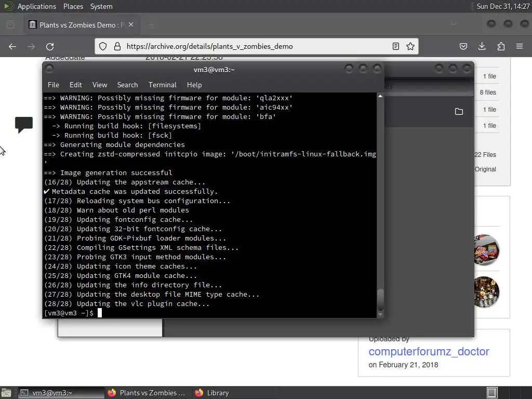Click folder icon in Library window

(x=459, y=112)
